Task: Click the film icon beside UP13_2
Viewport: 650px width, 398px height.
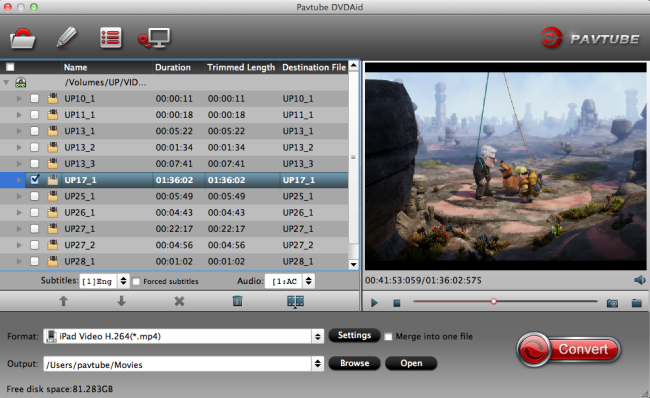Action: point(53,147)
